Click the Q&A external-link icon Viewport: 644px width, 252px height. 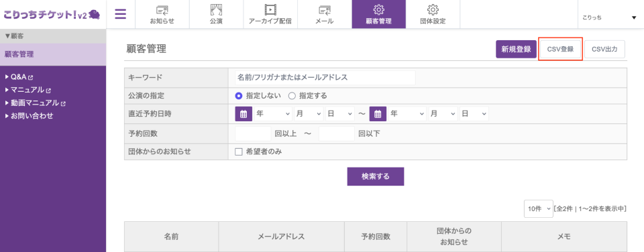pos(31,77)
